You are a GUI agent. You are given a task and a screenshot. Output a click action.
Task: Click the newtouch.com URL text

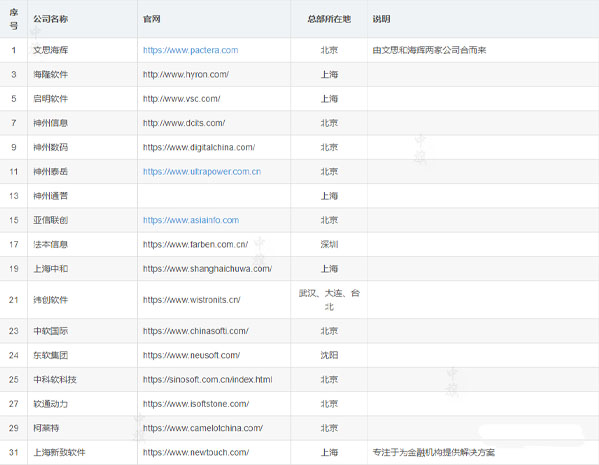[x=196, y=452]
